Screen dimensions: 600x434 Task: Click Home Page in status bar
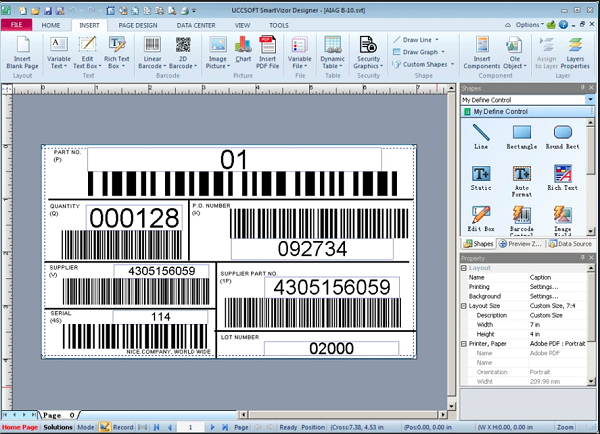[20, 427]
